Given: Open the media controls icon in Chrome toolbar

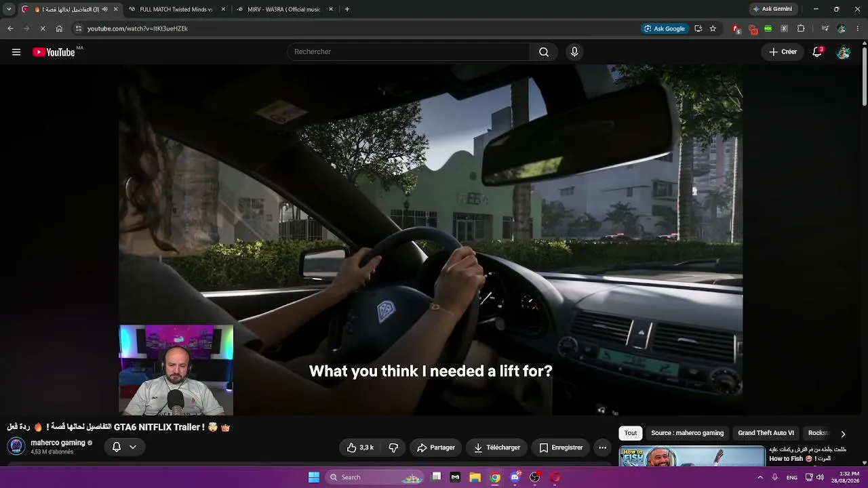Looking at the screenshot, I should click(825, 28).
